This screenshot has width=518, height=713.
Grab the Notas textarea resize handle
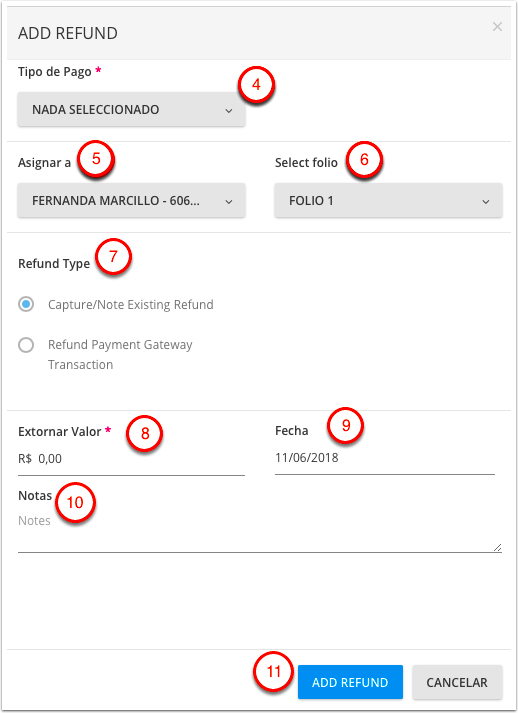[498, 547]
